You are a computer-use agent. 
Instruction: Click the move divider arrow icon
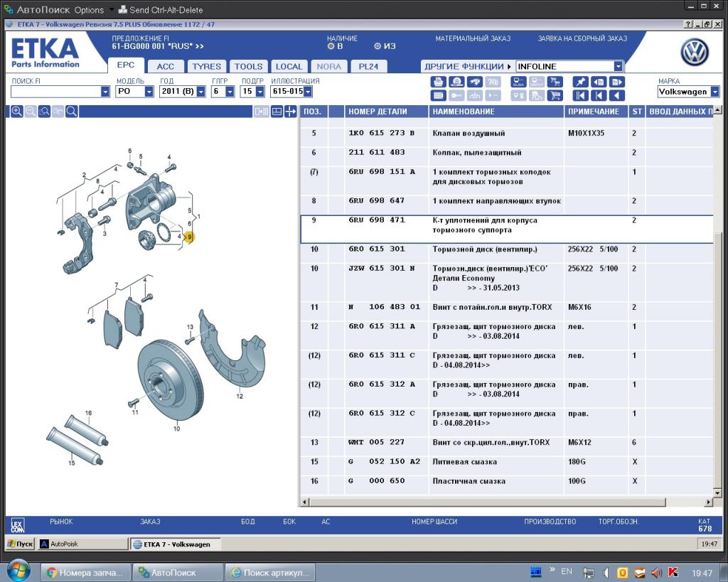point(290,112)
